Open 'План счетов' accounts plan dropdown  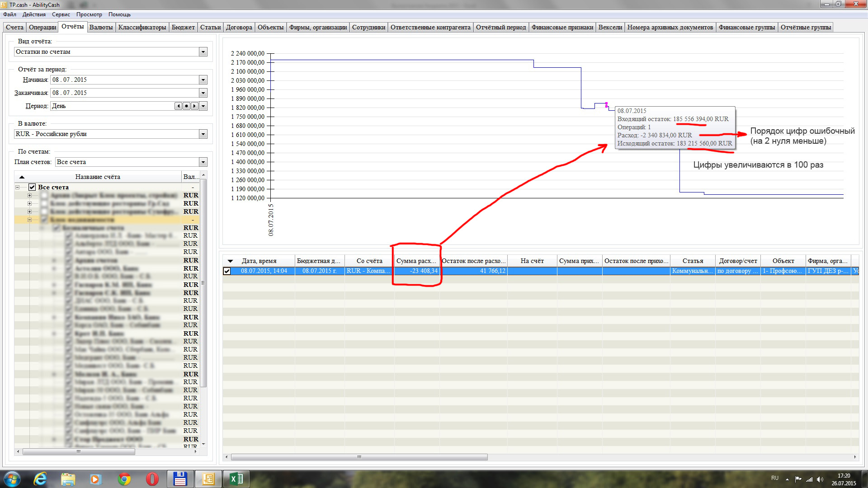coord(203,162)
